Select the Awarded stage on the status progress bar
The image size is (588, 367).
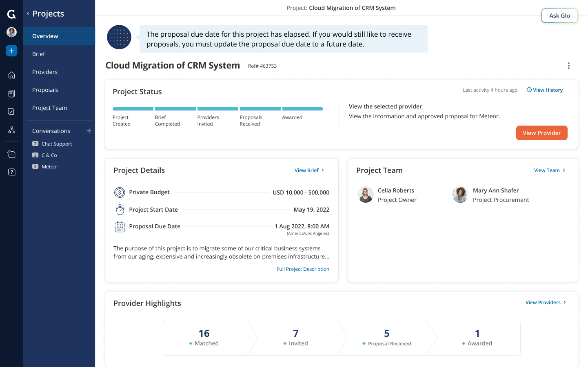pos(302,109)
